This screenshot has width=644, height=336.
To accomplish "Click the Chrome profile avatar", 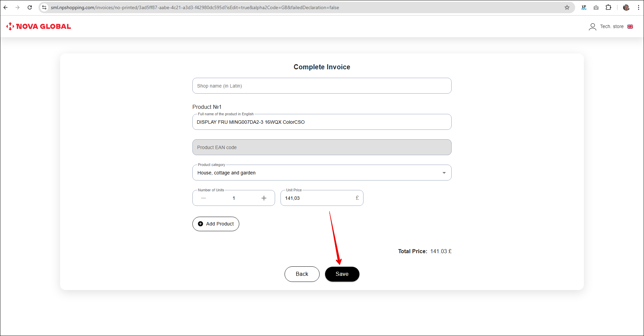I will 626,7.
